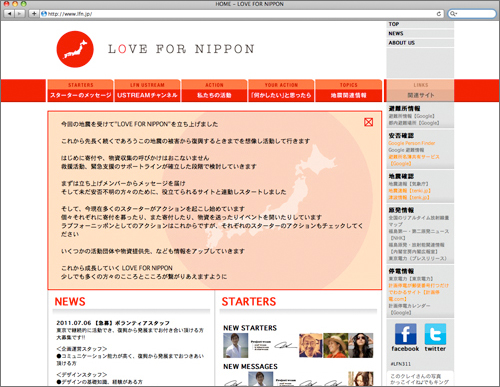Close the message panel with X icon
500x387 pixels.
point(368,122)
